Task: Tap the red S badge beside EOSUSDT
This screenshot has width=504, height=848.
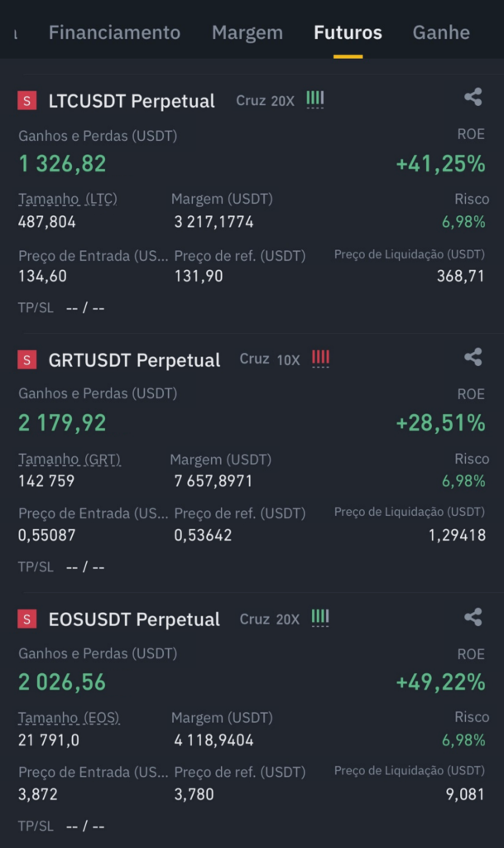Action: [27, 619]
